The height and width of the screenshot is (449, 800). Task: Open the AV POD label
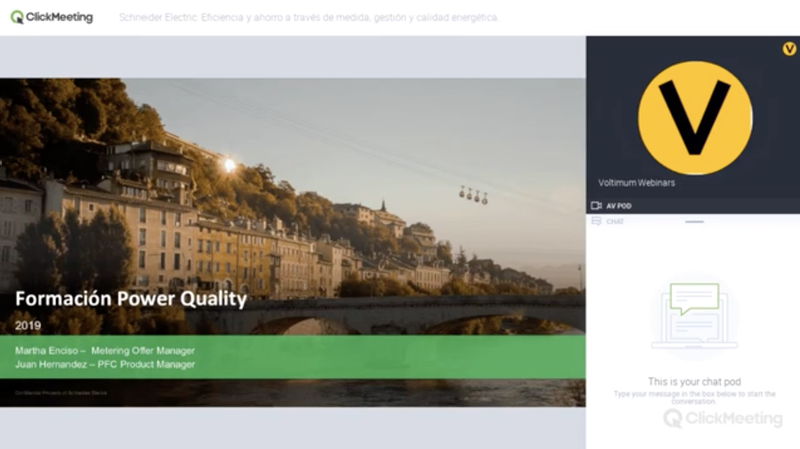[619, 206]
